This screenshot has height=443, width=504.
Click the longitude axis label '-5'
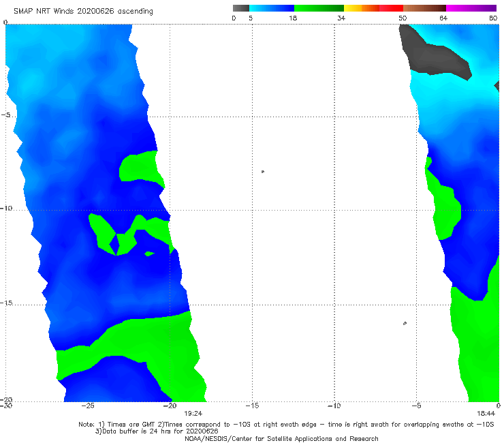416,406
